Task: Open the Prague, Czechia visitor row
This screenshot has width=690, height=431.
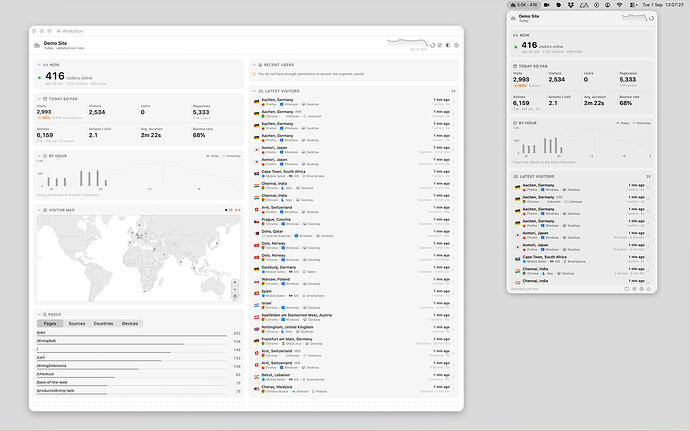Action: pyautogui.click(x=353, y=221)
